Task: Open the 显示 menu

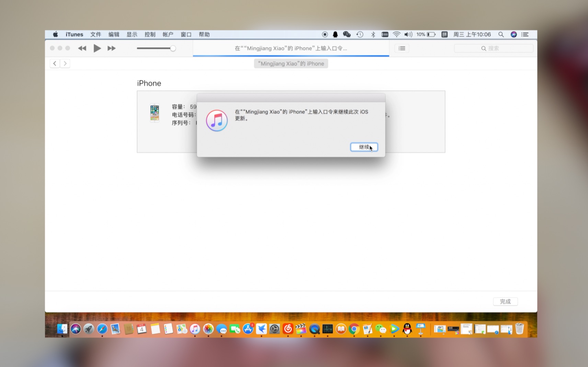Action: [132, 34]
